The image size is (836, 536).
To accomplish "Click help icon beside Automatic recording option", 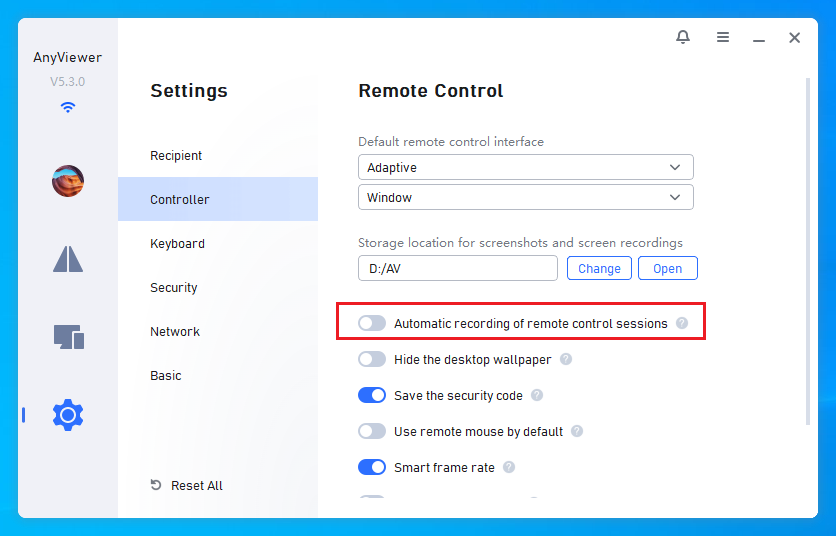I will click(682, 323).
